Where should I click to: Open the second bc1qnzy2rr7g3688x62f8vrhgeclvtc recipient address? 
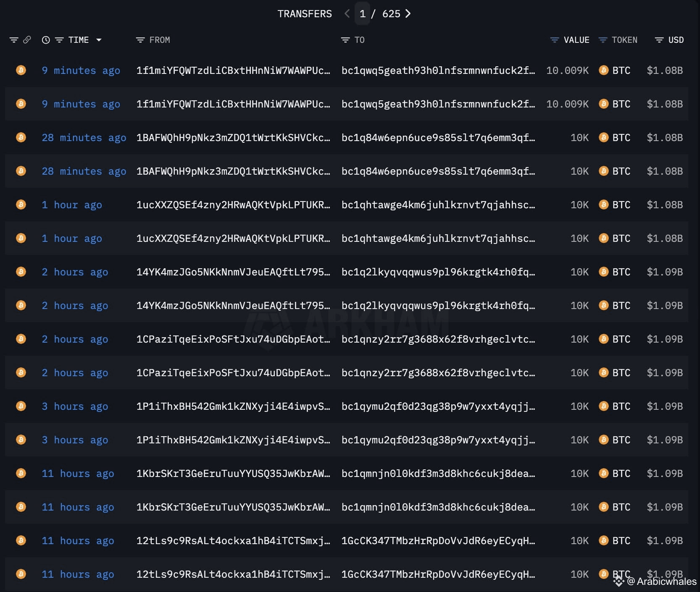pyautogui.click(x=438, y=373)
